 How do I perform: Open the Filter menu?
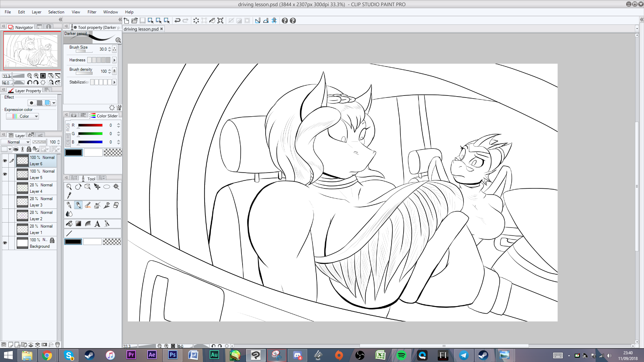[92, 12]
